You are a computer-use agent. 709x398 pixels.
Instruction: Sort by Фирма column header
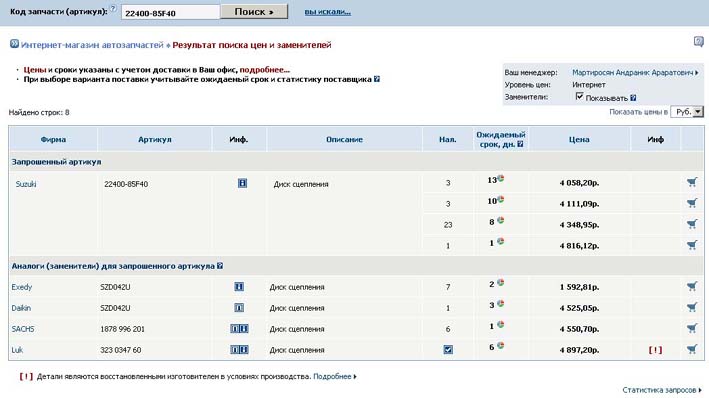[x=53, y=139]
